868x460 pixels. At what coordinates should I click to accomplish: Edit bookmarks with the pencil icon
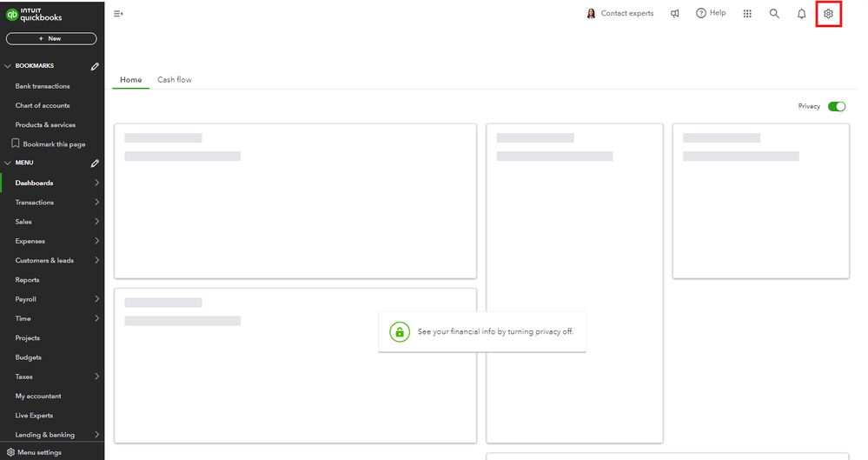pyautogui.click(x=95, y=66)
